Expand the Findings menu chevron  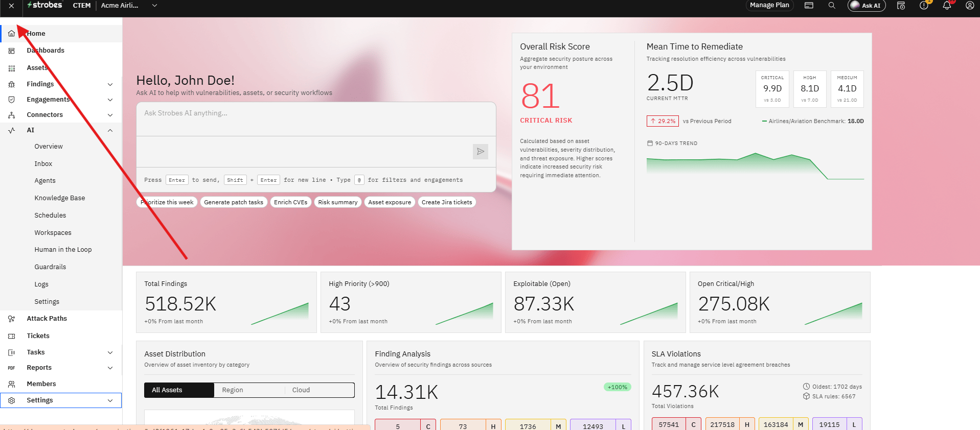tap(110, 84)
